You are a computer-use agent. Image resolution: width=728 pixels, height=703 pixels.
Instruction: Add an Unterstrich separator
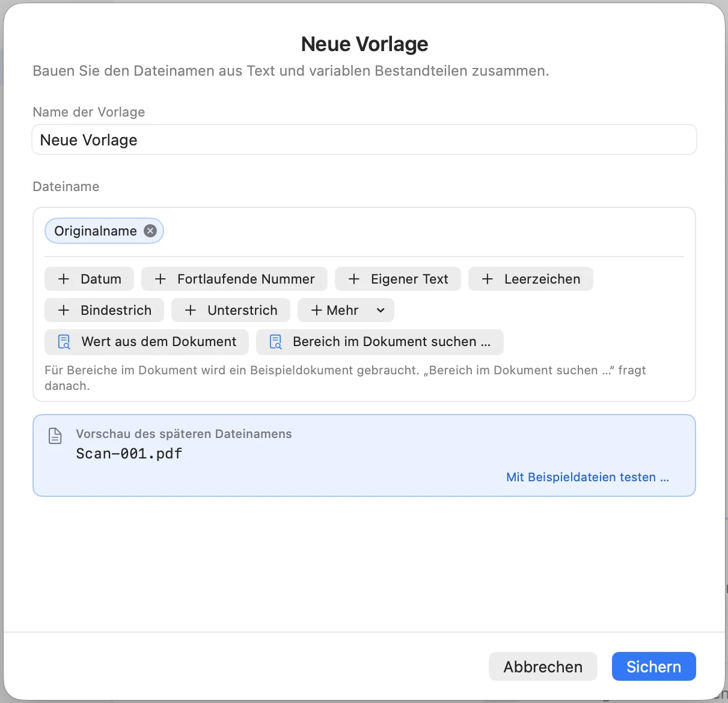pos(231,310)
